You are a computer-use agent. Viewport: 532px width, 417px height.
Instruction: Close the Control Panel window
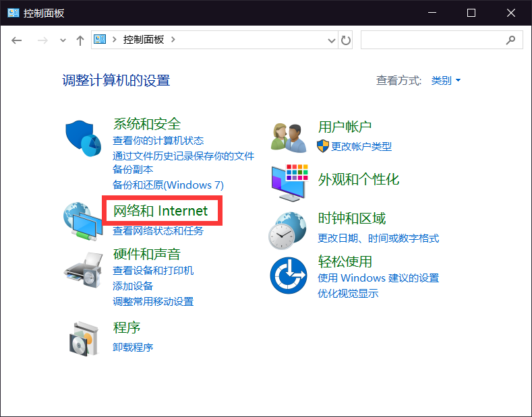511,13
